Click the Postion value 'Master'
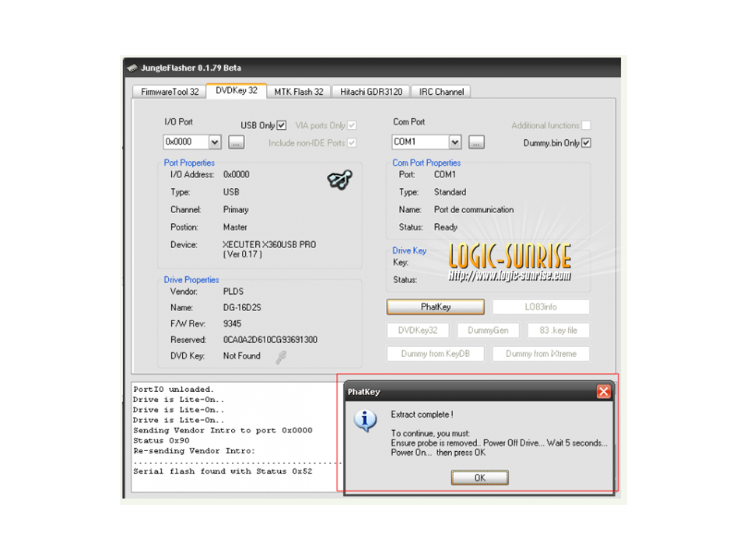The image size is (747, 560). click(x=235, y=227)
